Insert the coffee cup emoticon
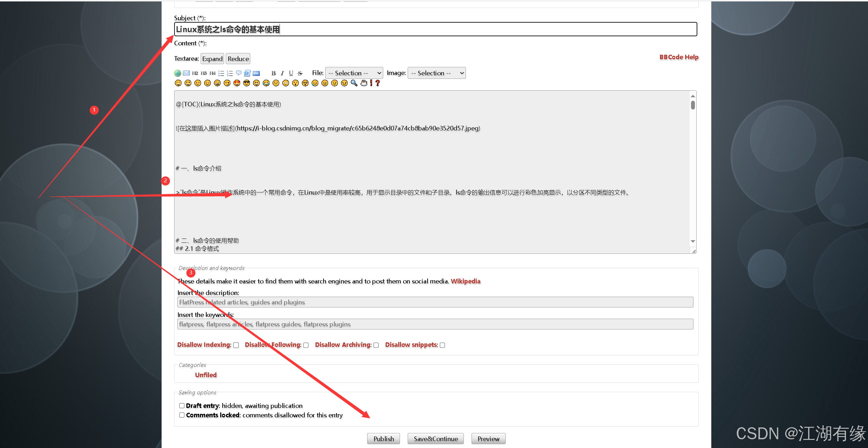 364,83
